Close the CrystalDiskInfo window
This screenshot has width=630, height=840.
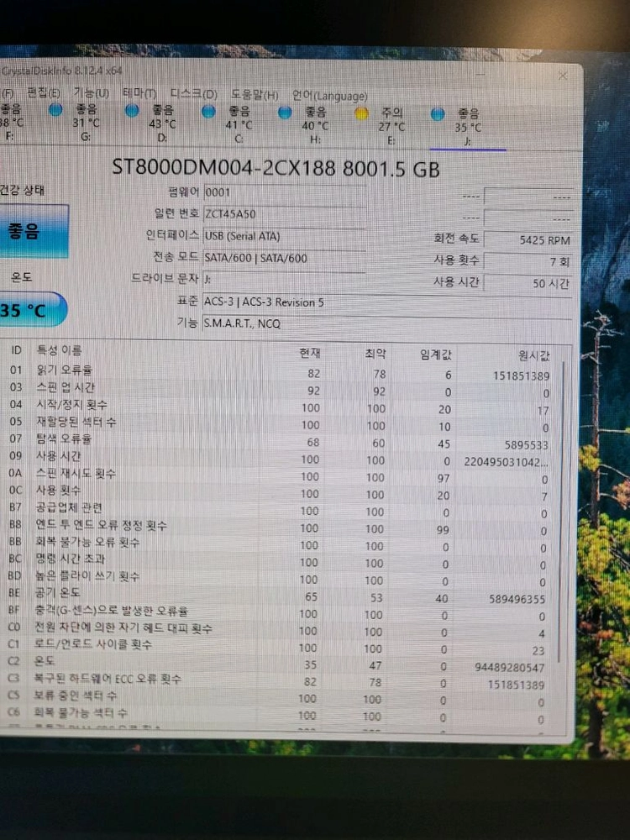pyautogui.click(x=563, y=76)
